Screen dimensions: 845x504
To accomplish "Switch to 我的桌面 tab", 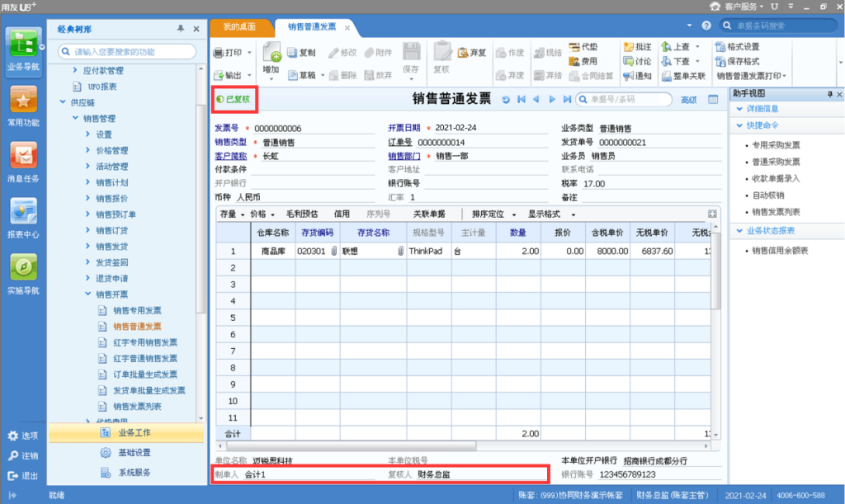I will tap(241, 27).
